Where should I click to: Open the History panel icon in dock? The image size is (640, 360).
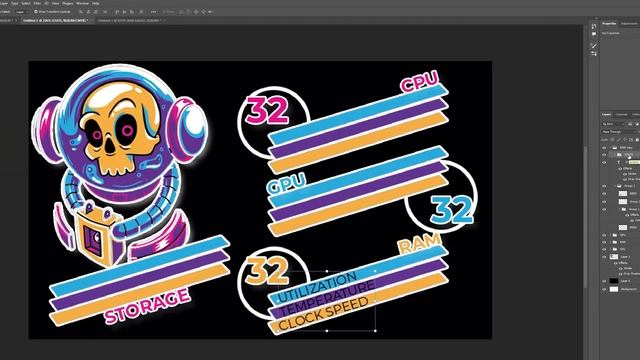pos(594,26)
